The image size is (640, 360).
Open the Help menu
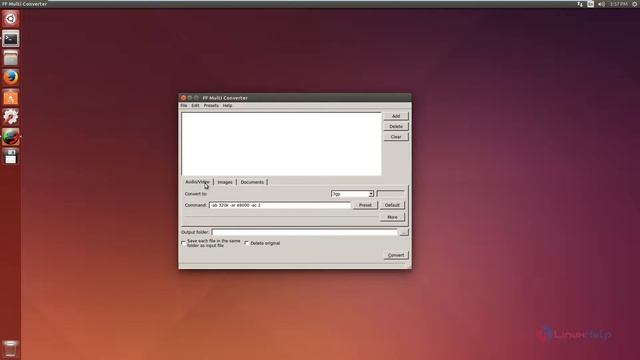coord(227,105)
